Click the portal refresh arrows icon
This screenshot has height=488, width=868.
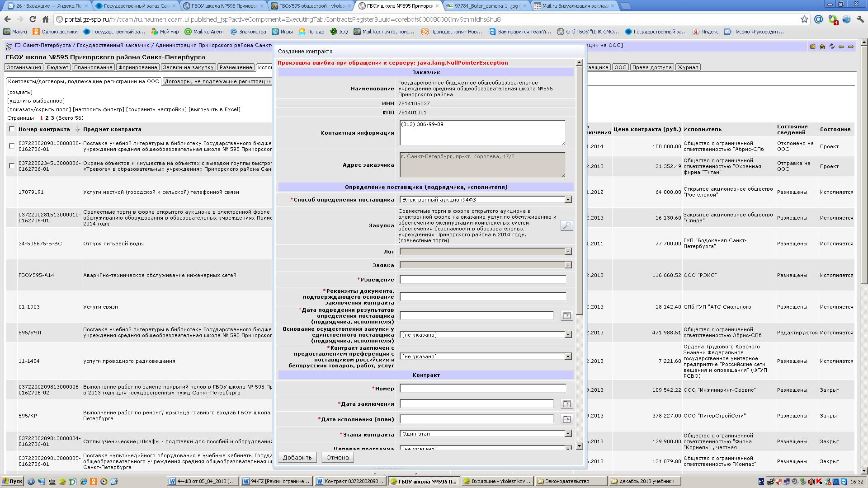pos(832,47)
